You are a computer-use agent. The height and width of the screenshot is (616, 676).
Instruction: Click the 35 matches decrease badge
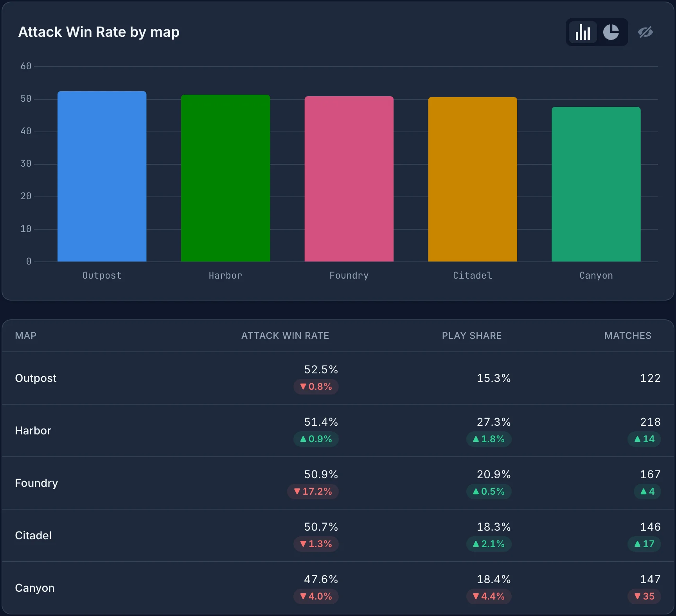point(644,596)
